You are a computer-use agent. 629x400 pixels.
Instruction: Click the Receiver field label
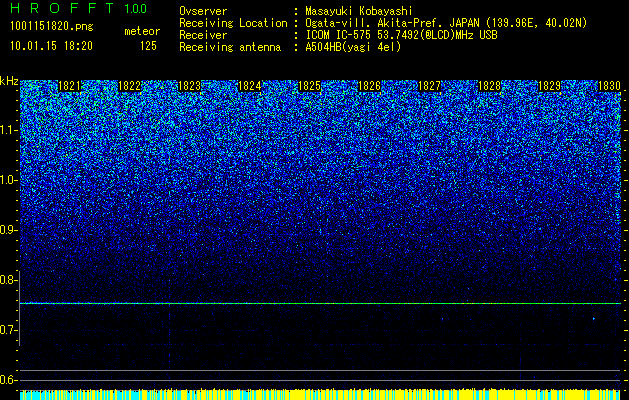[x=203, y=35]
